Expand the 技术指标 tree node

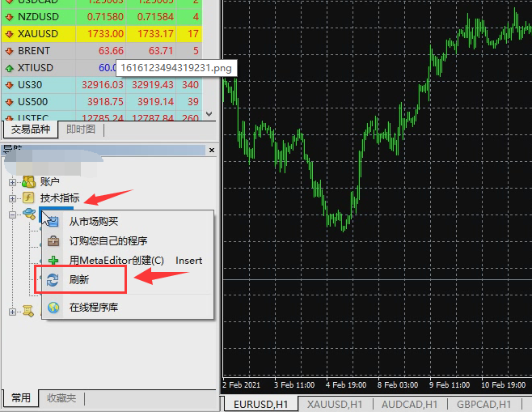tap(13, 198)
